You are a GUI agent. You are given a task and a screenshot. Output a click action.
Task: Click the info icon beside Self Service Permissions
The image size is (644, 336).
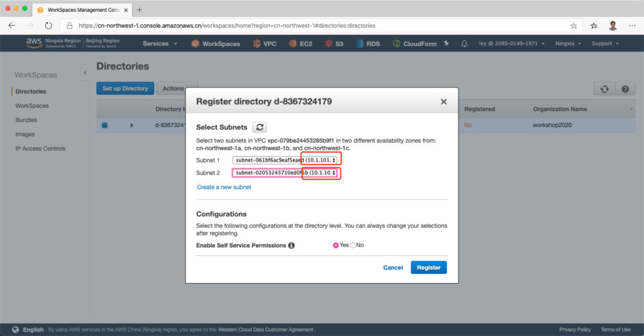[x=291, y=245]
